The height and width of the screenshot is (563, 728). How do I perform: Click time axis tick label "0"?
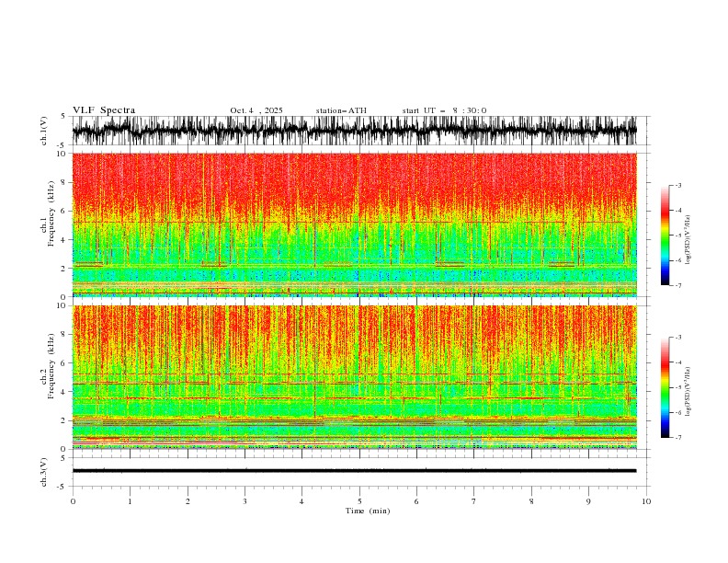coord(73,501)
